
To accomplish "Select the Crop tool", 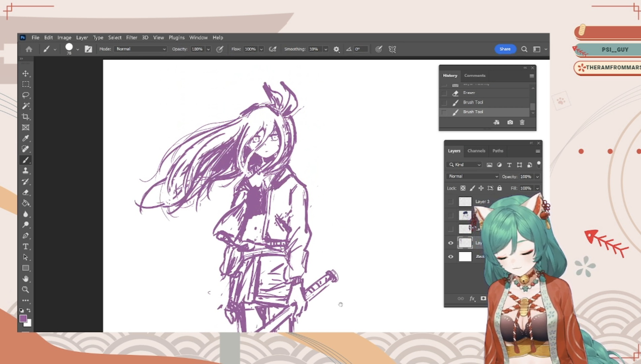I will (x=26, y=117).
